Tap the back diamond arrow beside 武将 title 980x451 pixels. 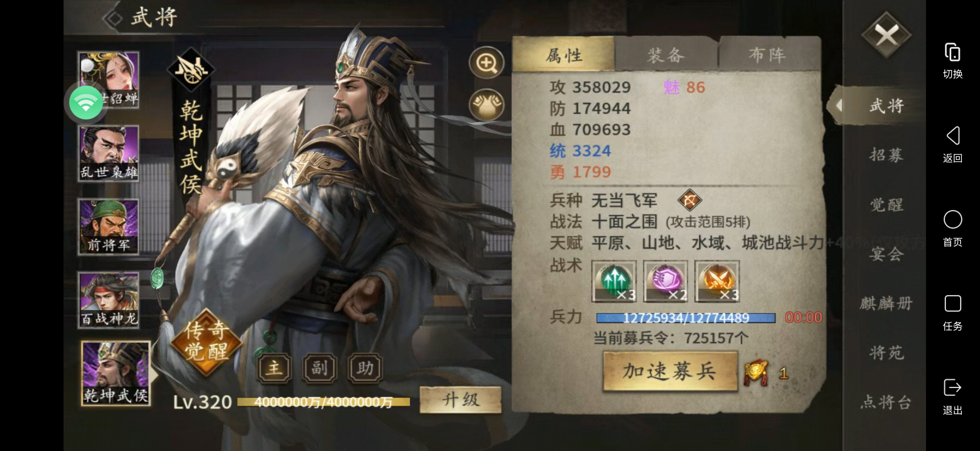tap(113, 18)
